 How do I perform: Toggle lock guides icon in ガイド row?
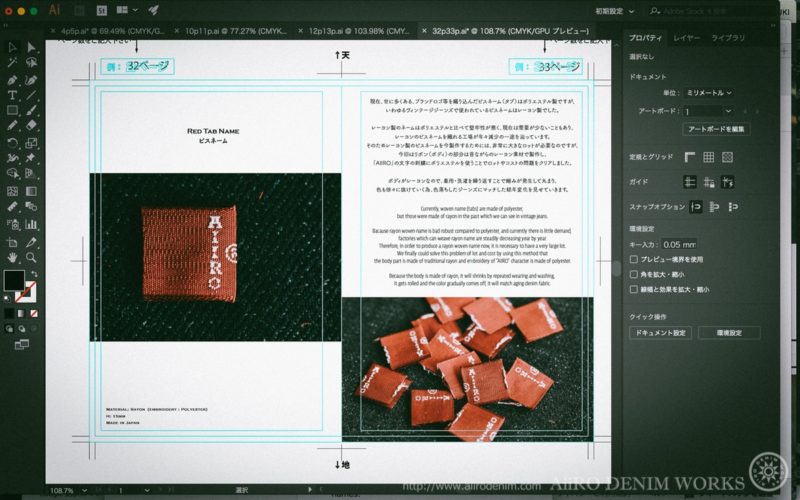709,182
